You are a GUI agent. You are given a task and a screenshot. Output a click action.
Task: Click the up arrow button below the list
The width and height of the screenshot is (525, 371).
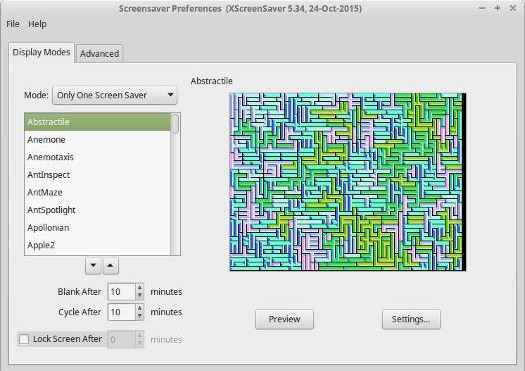coord(110,266)
